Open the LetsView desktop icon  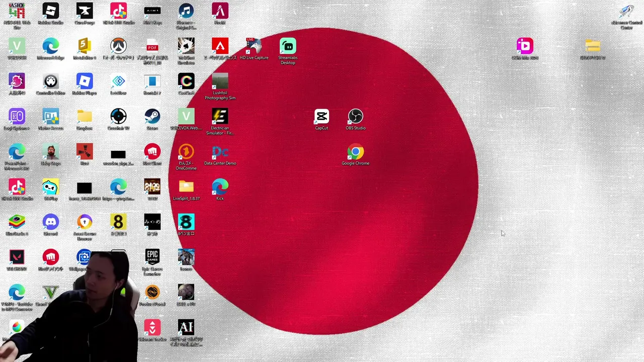tap(118, 81)
